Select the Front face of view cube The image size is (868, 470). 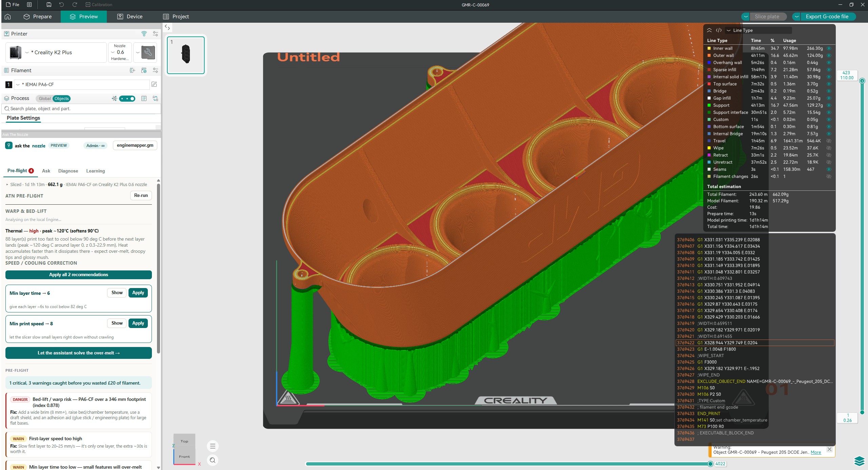pyautogui.click(x=184, y=456)
